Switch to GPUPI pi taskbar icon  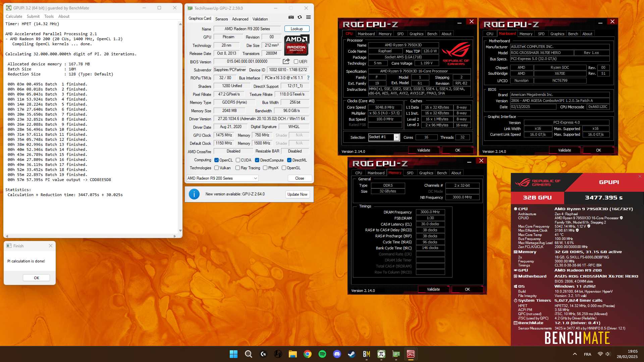tap(381, 354)
